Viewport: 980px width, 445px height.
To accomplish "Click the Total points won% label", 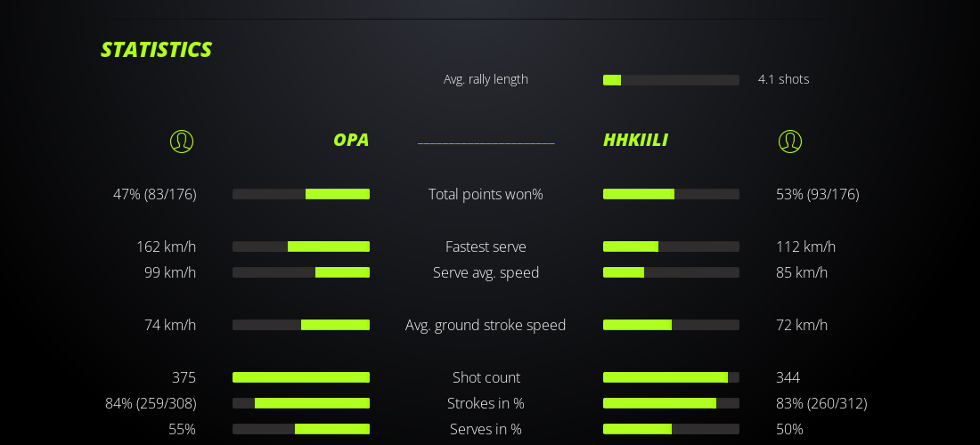I will [486, 194].
